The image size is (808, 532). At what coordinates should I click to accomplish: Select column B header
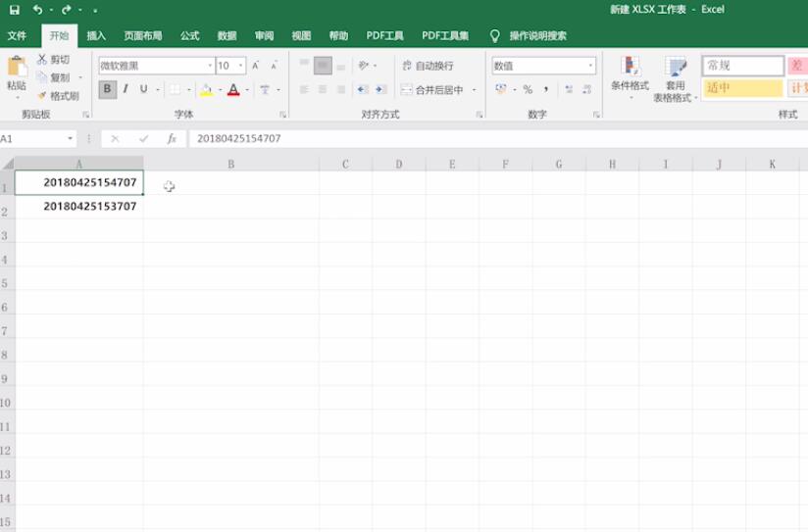[230, 165]
